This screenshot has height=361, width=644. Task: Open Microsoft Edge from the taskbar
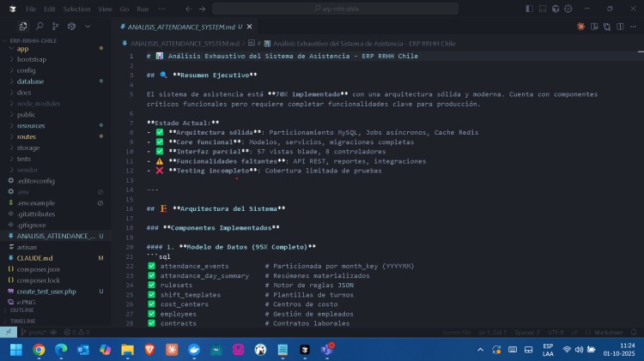click(61, 350)
